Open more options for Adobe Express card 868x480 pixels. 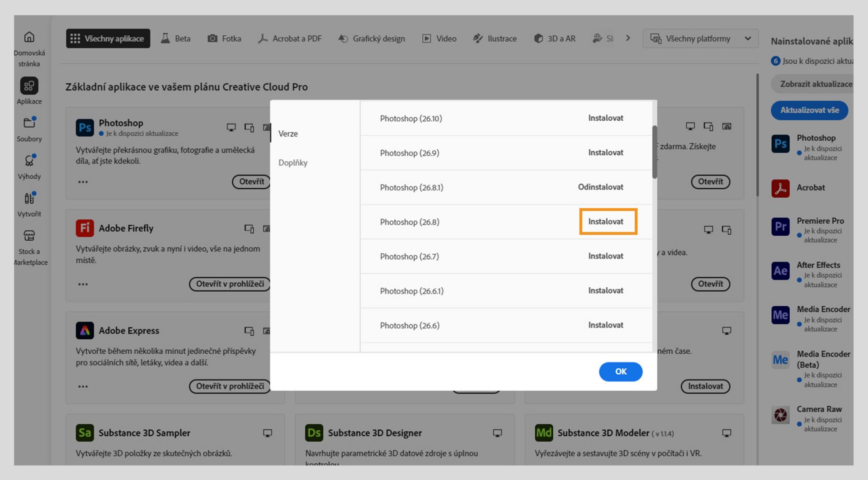coord(83,386)
